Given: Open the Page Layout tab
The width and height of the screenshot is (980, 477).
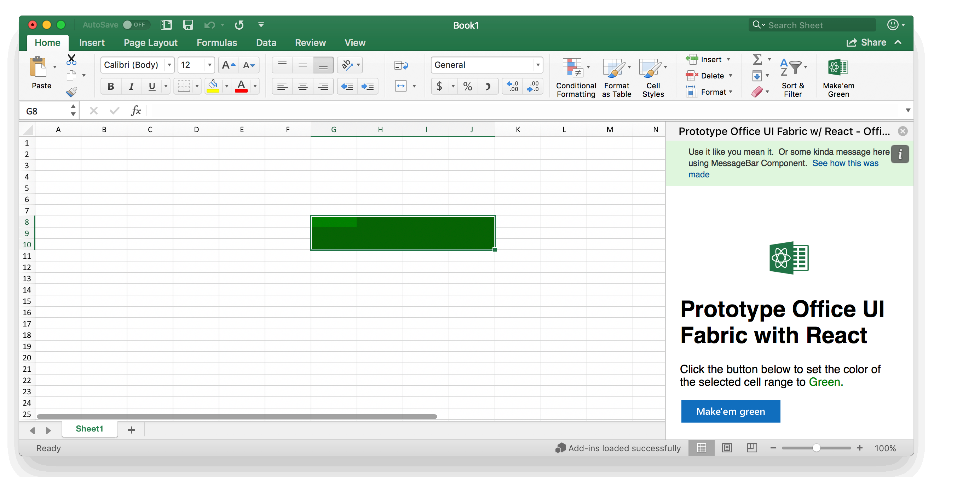Looking at the screenshot, I should (x=150, y=42).
